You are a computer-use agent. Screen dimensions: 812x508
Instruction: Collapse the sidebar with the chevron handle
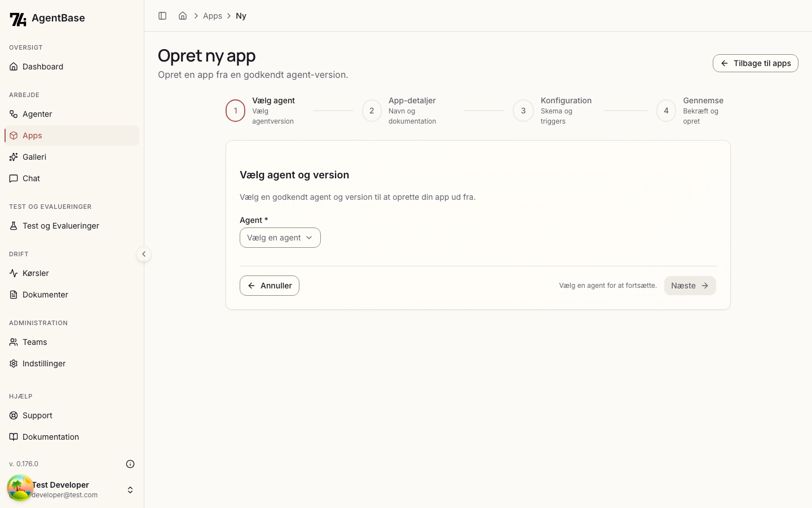click(x=144, y=254)
